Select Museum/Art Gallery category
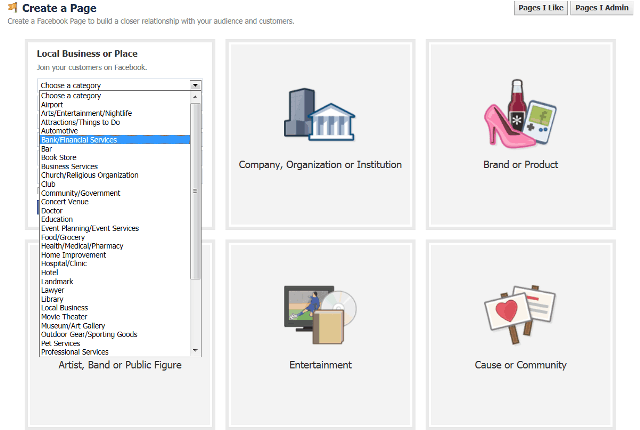Viewport: 640px width, 430px height. pos(115,326)
